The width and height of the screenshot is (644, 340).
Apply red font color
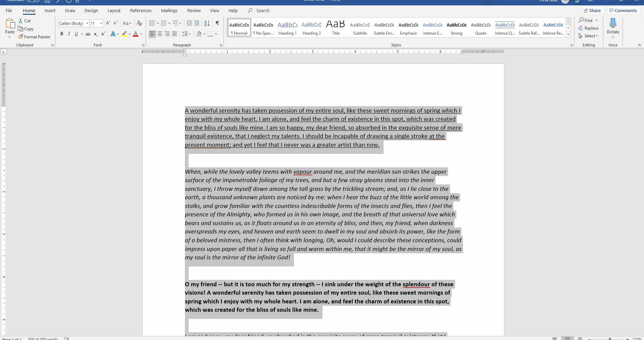pyautogui.click(x=136, y=34)
